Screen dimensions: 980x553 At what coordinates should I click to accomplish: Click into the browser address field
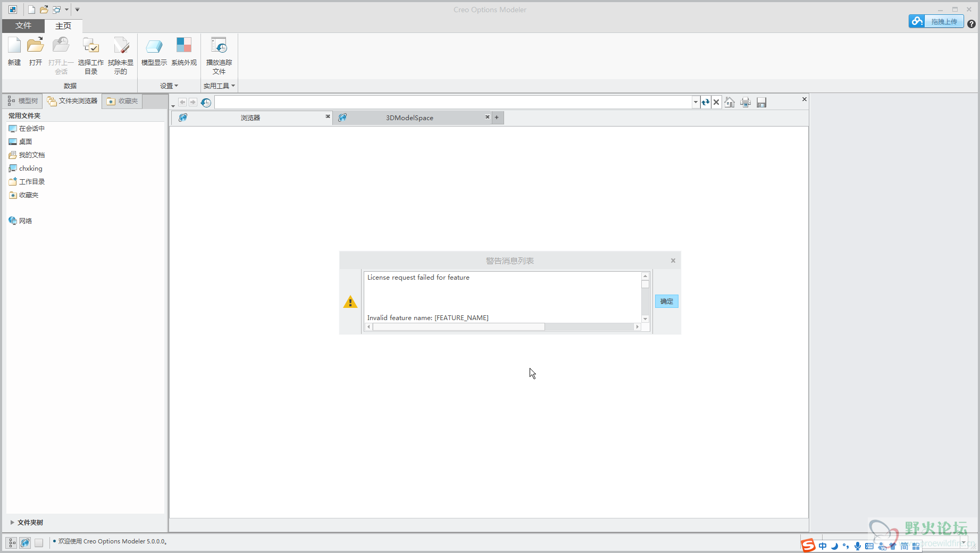pyautogui.click(x=453, y=102)
